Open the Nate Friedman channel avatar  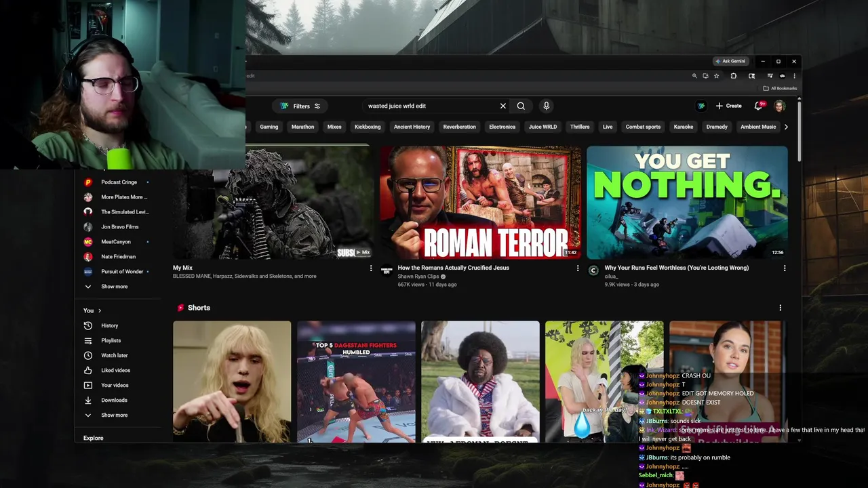[87, 256]
